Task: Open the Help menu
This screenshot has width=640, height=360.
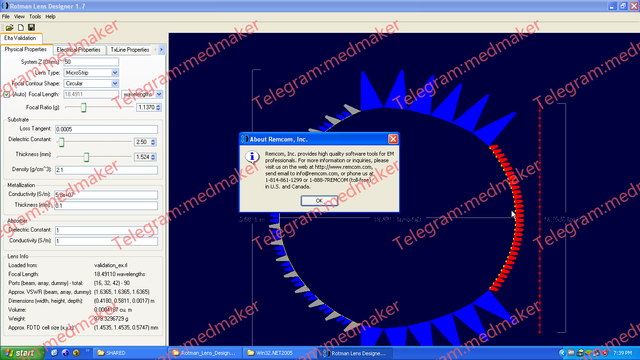Action: [x=51, y=17]
